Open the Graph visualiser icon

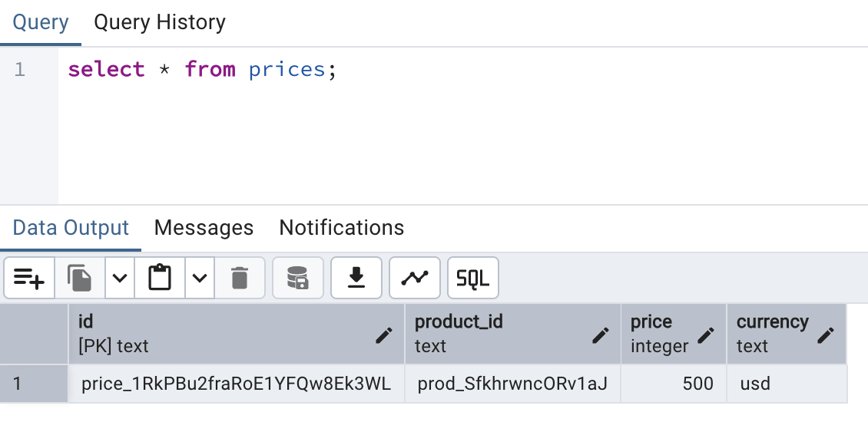pos(415,278)
